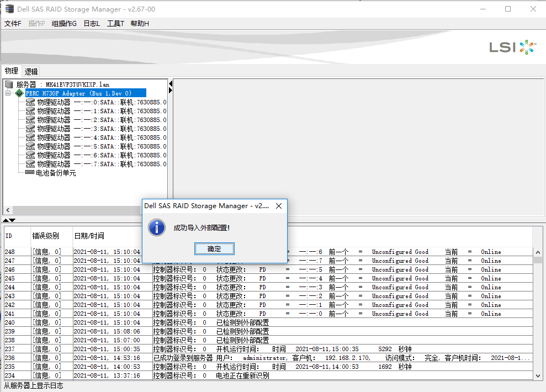Click SATA drive icon for slot 5
This screenshot has height=392, width=546.
[x=30, y=146]
